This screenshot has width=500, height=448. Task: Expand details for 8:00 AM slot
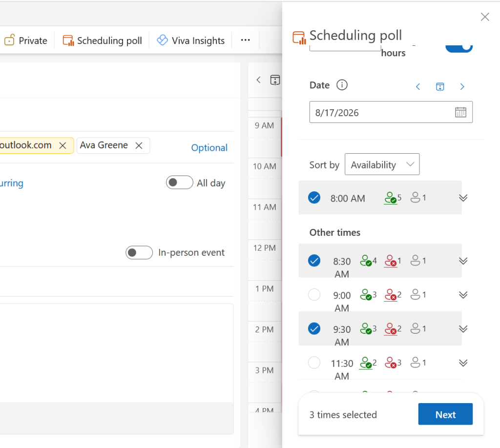[463, 198]
